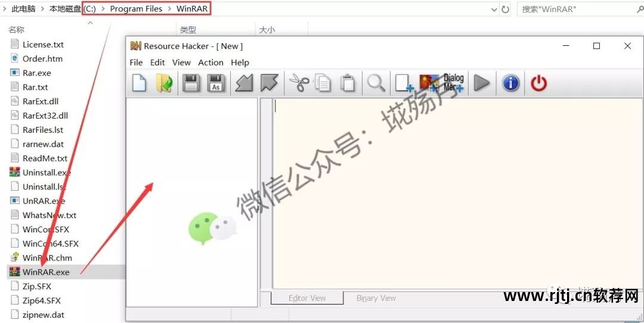
Task: Click WinRAR breadcrumb in address bar
Action: tap(192, 8)
